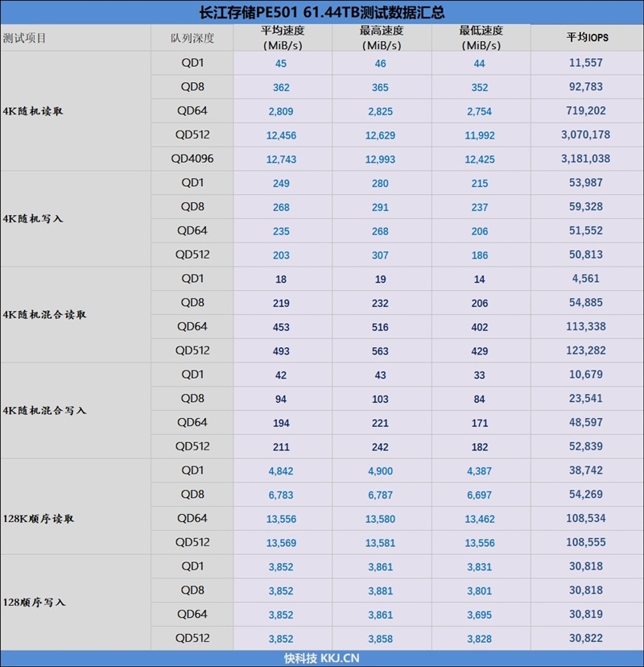
Task: Select average speed cell 4,842
Action: click(x=283, y=470)
